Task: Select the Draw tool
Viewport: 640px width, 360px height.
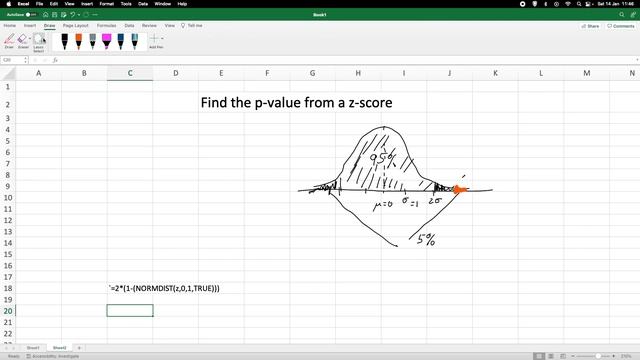Action: 9,41
